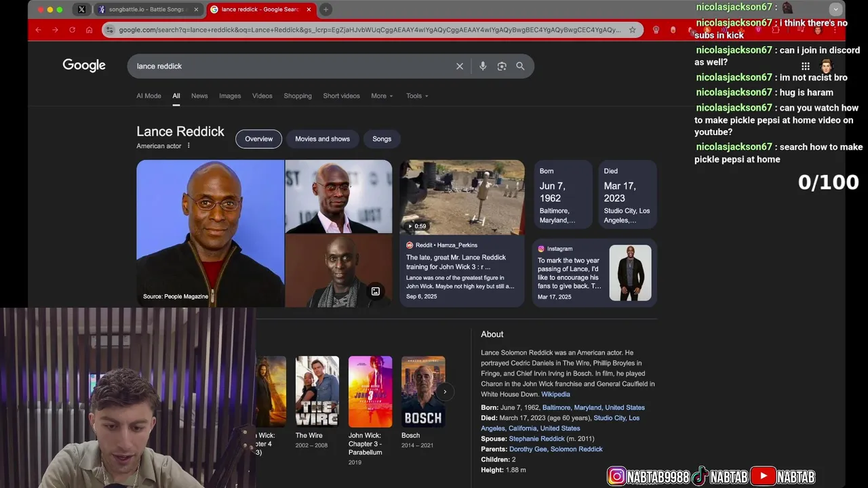
Task: Open the Studio City, Los Angeles death place link
Action: [x=560, y=423]
